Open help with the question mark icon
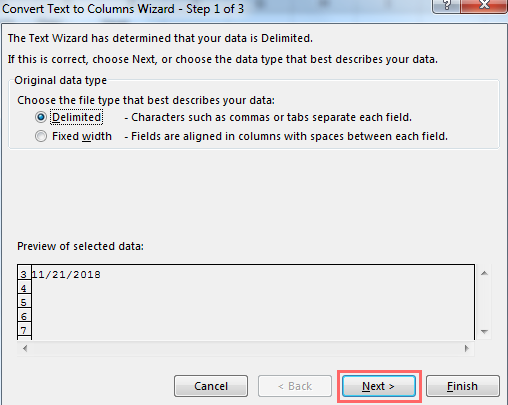This screenshot has width=508, height=405. [447, 5]
